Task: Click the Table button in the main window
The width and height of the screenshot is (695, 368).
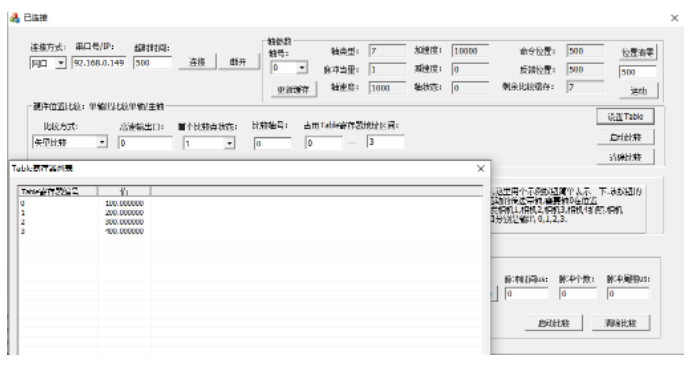Action: pos(625,117)
